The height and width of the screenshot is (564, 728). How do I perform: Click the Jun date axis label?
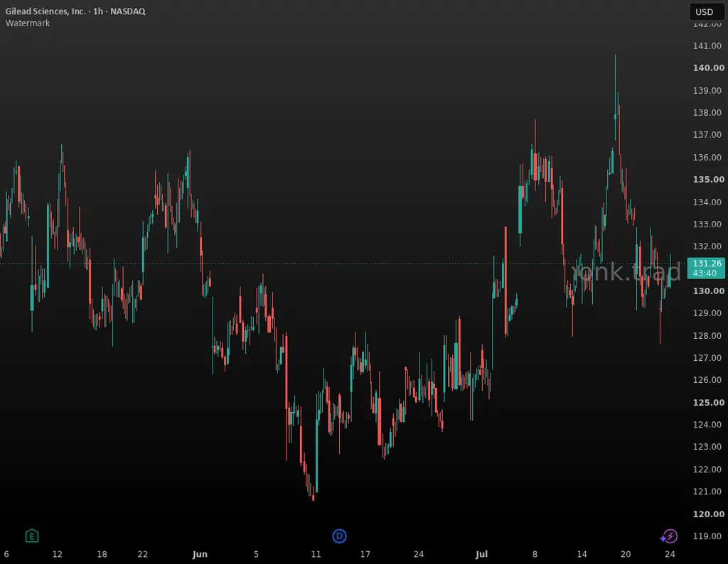click(x=200, y=554)
